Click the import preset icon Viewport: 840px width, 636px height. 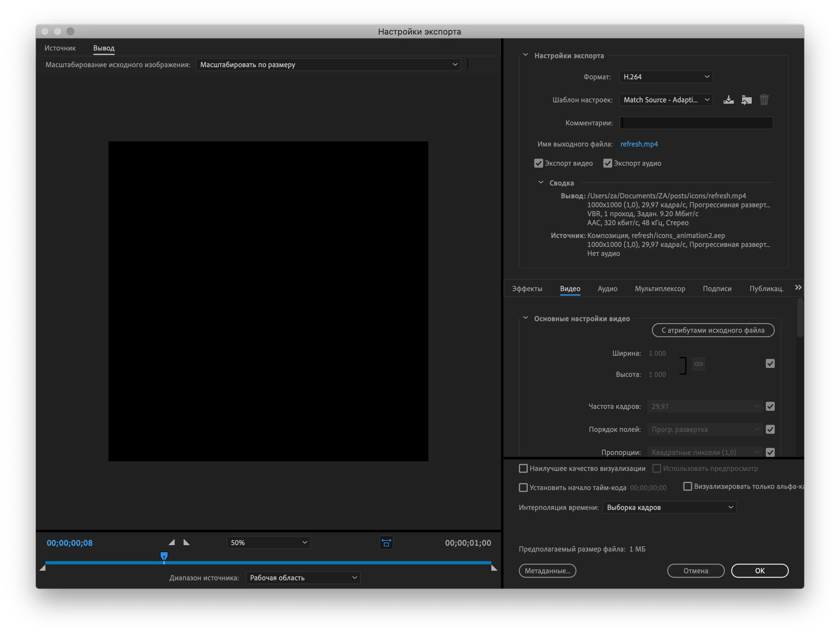point(746,100)
